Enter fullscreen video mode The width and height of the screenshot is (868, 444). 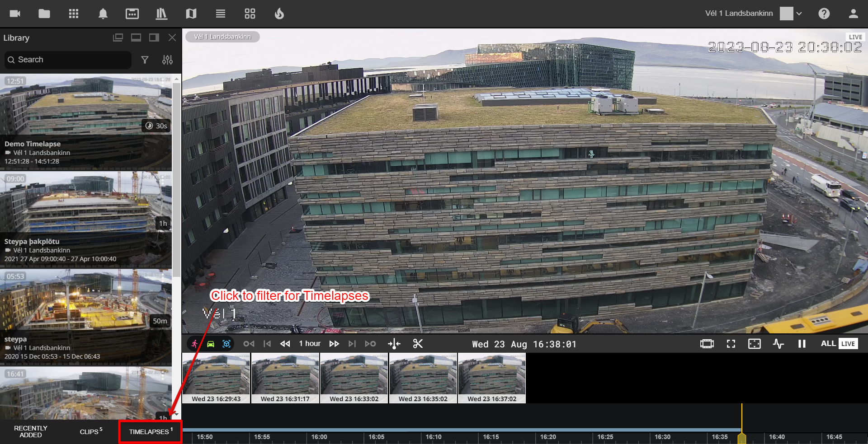(x=731, y=344)
